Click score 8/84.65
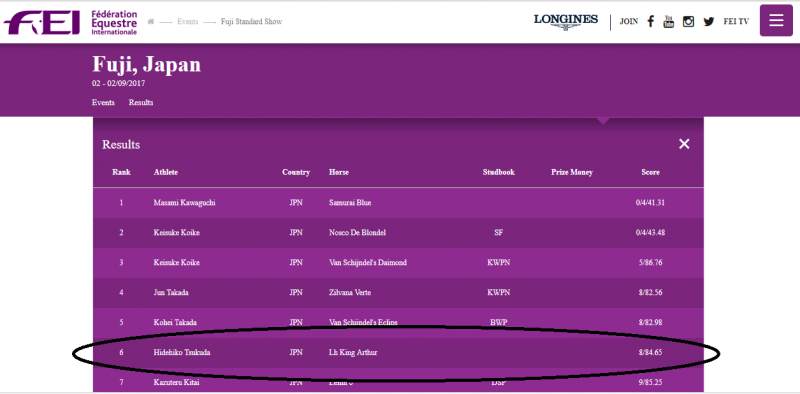Viewport: 800px width, 394px height. (651, 353)
